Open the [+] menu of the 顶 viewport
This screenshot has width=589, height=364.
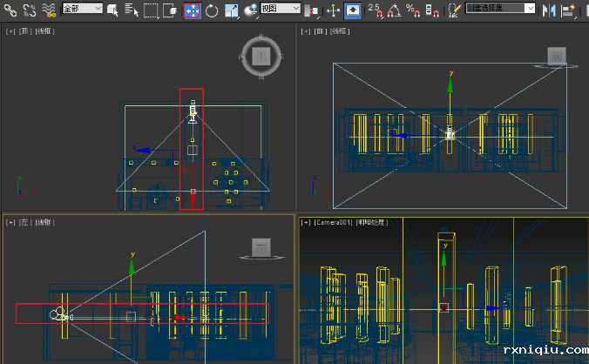(x=10, y=31)
